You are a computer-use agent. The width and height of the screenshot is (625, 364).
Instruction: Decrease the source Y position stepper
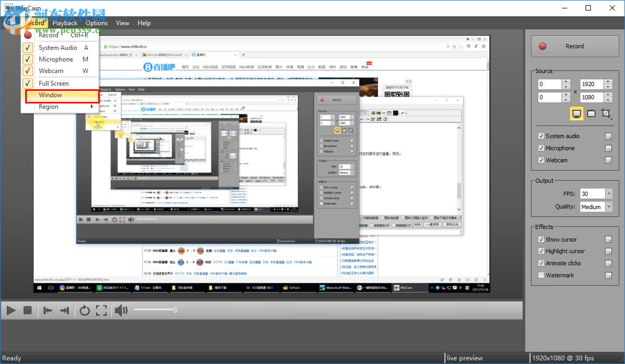pyautogui.click(x=566, y=100)
